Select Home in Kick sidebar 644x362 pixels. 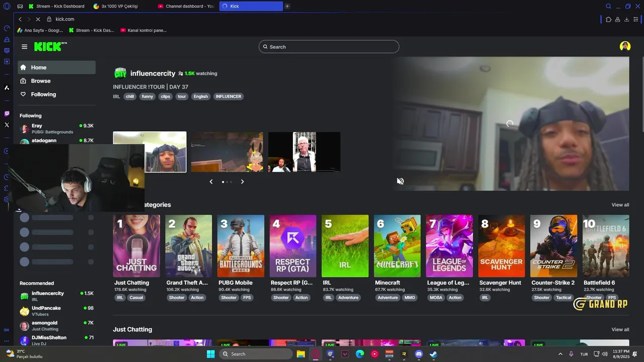pos(56,67)
